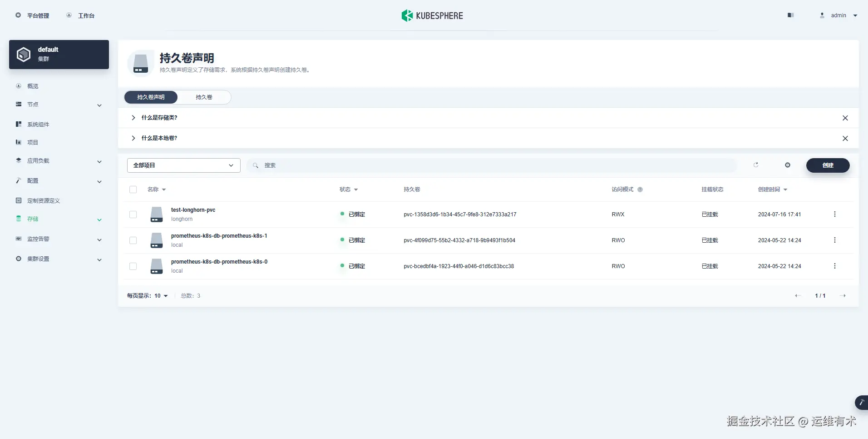Filter by the 状态 column header

click(x=349, y=190)
